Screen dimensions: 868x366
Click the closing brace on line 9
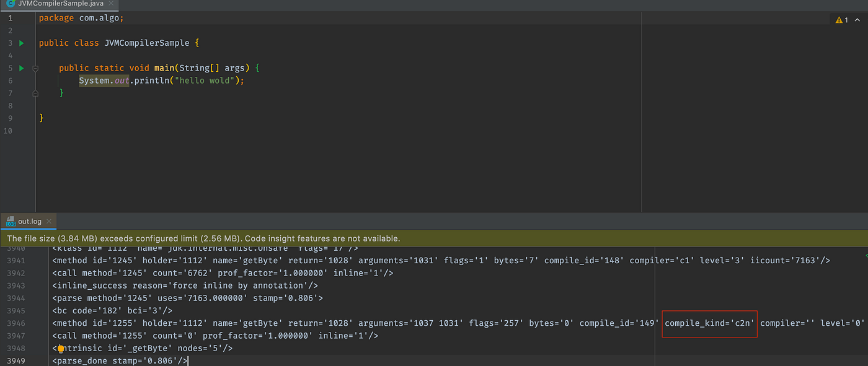coord(41,118)
